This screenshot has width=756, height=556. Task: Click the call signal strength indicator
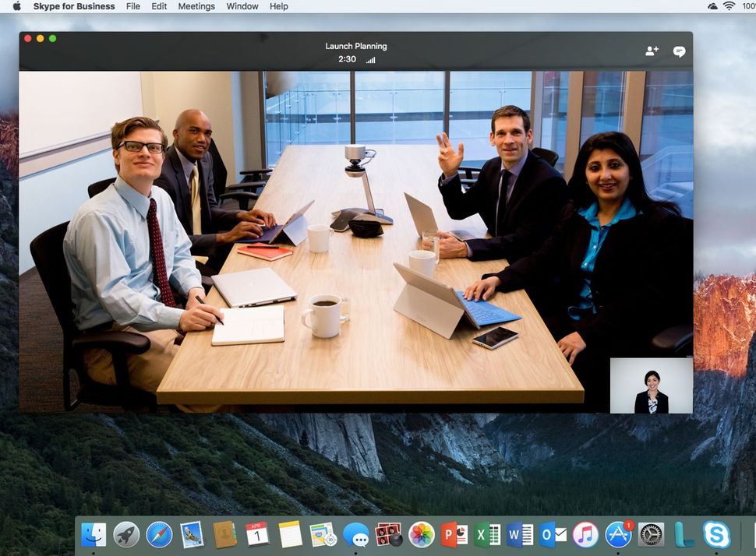pyautogui.click(x=369, y=59)
